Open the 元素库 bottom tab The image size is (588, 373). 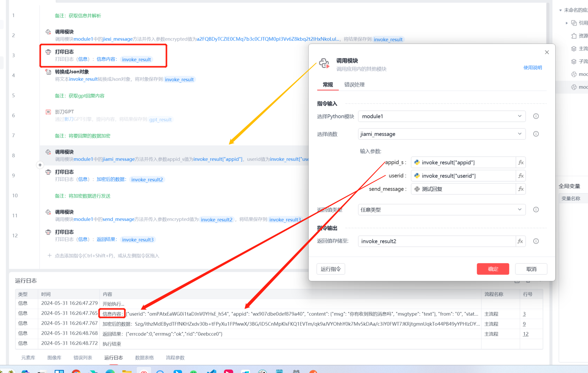tap(28, 358)
